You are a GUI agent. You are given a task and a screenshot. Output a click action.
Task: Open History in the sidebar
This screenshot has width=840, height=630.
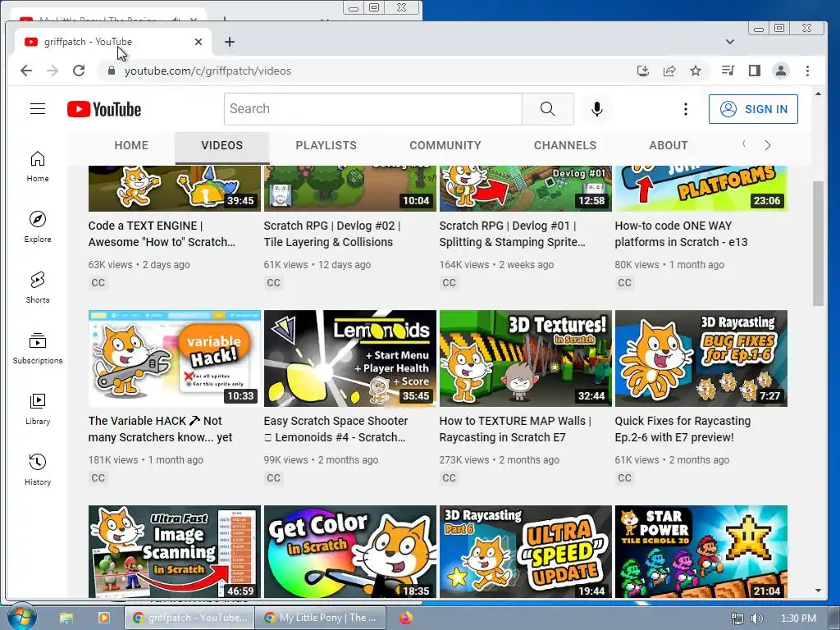pos(38,470)
